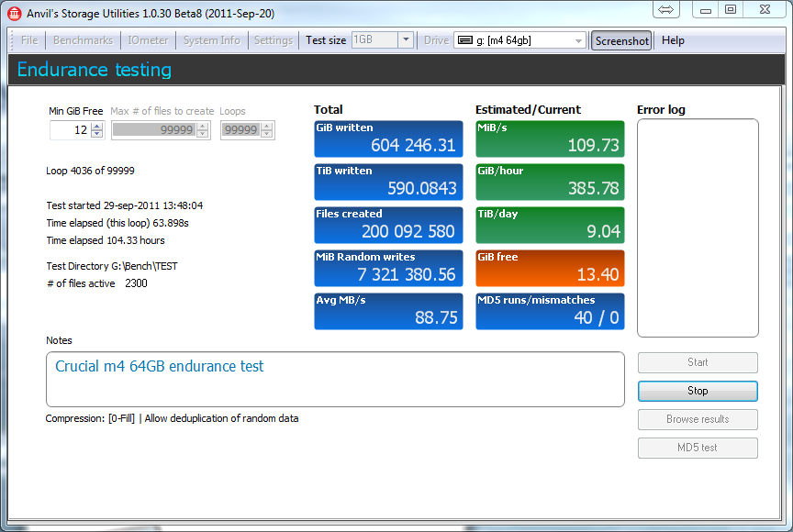Screen dimensions: 793x532
Task: Increase Min GiB Free with up arrow
Action: tap(97, 126)
